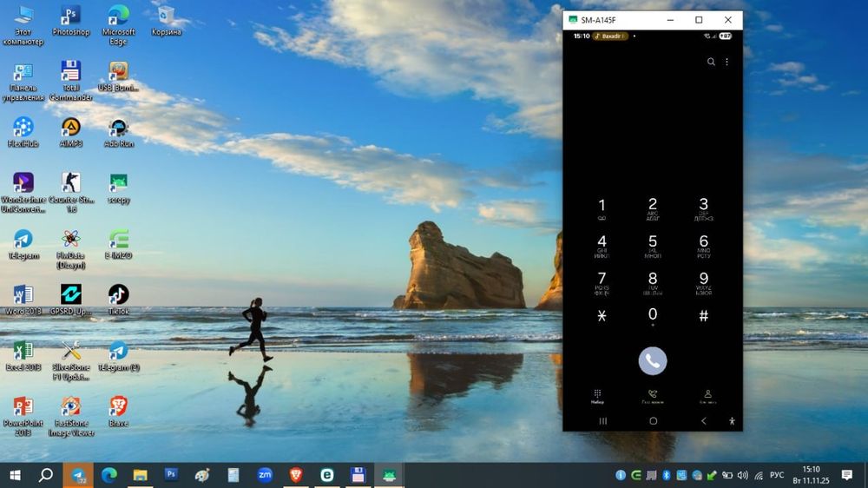The height and width of the screenshot is (488, 868).
Task: Open E-IMZO desktop shortcut
Action: [118, 244]
